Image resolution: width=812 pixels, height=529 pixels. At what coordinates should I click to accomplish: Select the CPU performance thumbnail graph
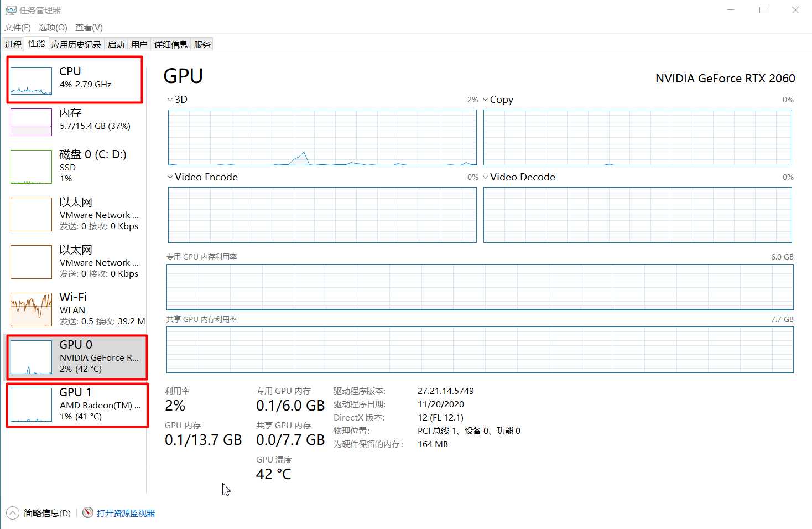[30, 79]
